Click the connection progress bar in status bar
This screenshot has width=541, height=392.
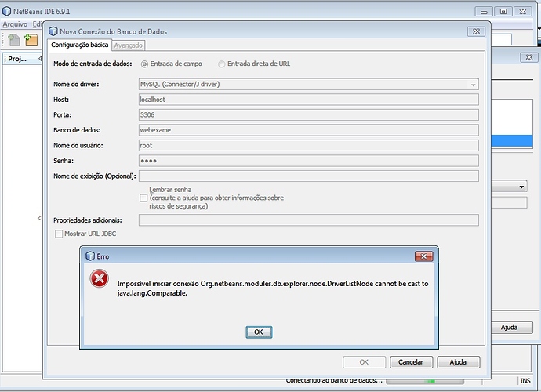pos(425,381)
